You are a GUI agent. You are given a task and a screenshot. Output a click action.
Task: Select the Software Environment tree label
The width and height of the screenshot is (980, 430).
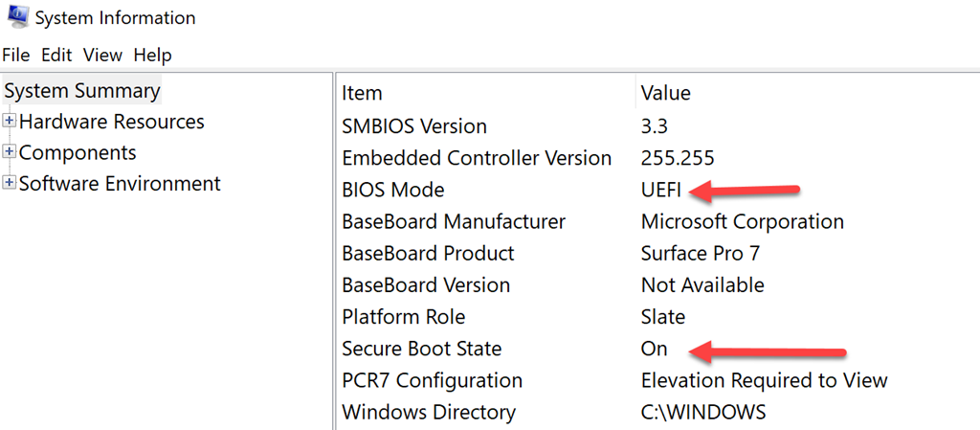coord(120,183)
